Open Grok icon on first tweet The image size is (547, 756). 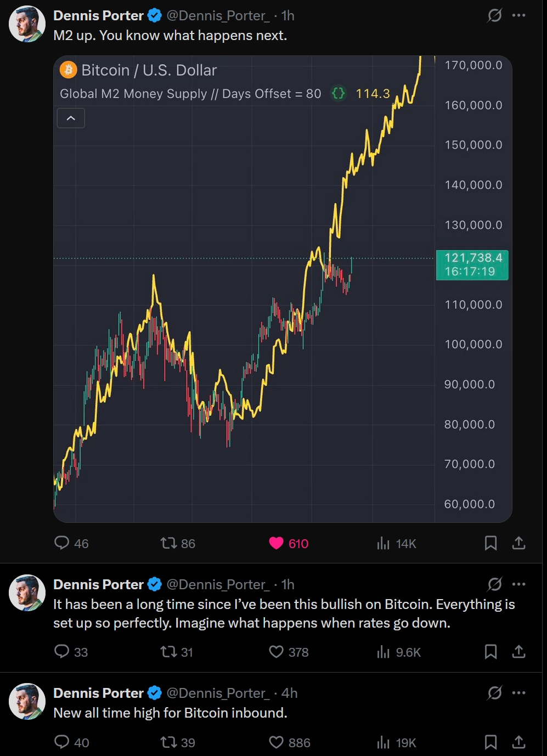(x=494, y=15)
